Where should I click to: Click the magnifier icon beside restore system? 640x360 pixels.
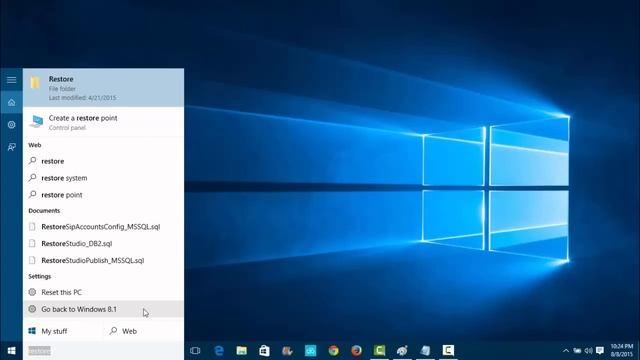click(33, 178)
